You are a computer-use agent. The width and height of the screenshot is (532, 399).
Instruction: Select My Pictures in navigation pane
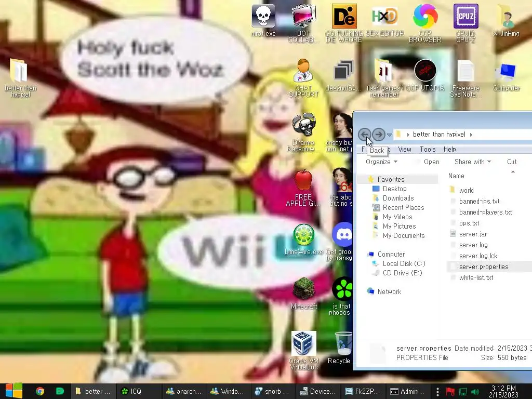tap(399, 226)
